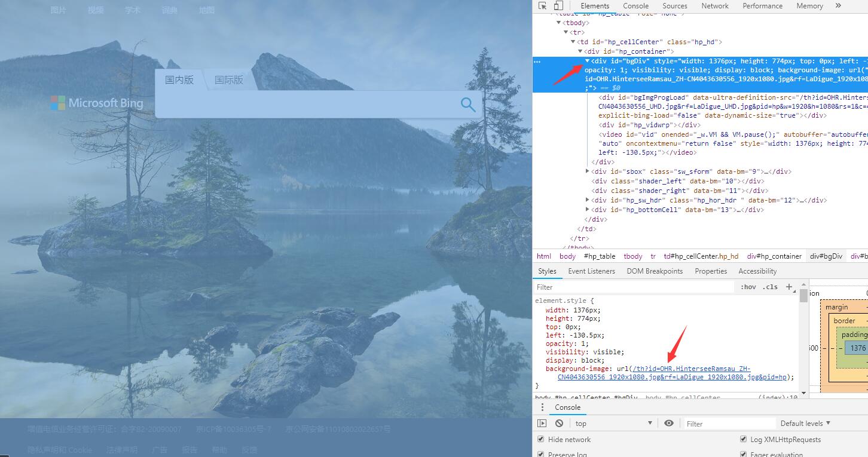The width and height of the screenshot is (868, 457).
Task: Collapse the td hp_cellCenter node
Action: (573, 42)
